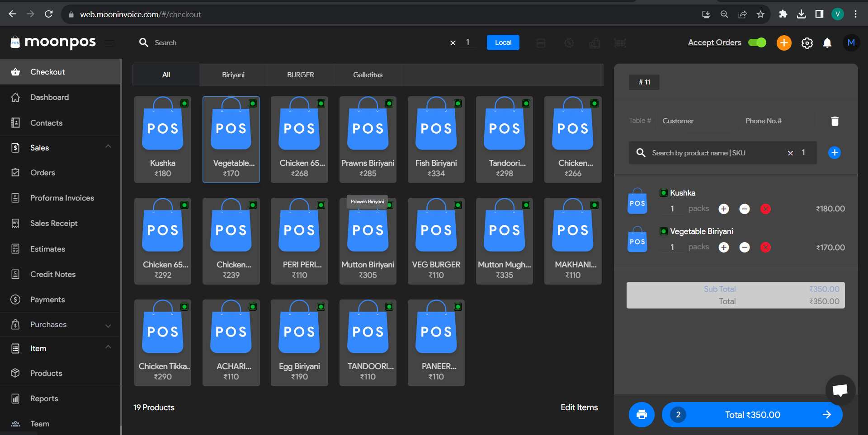Image resolution: width=868 pixels, height=435 pixels.
Task: Delete the current order using trash icon
Action: (835, 121)
